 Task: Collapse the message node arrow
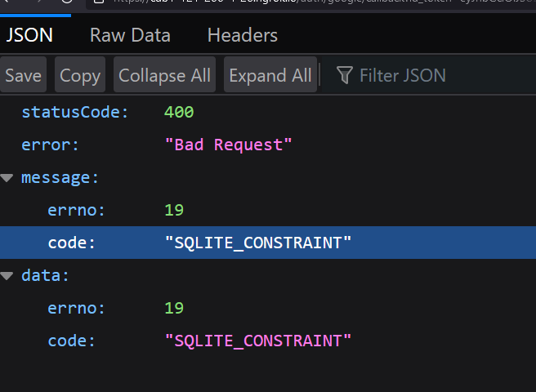(x=7, y=178)
